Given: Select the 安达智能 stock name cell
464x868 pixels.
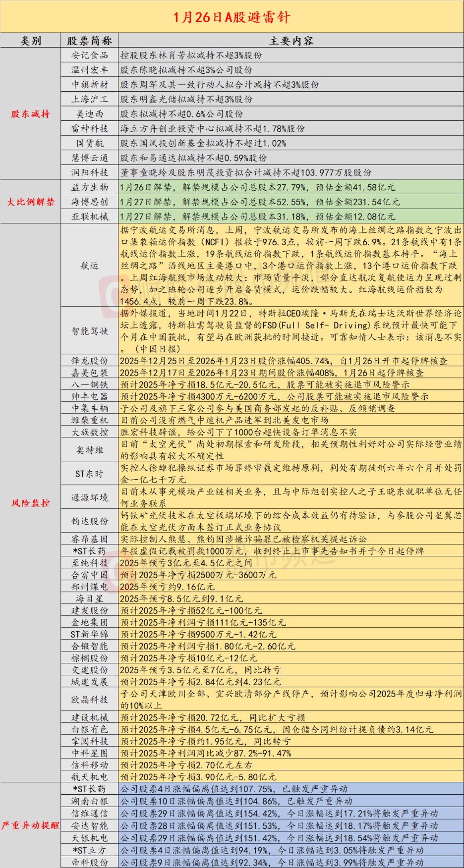Looking at the screenshot, I should click(89, 825).
